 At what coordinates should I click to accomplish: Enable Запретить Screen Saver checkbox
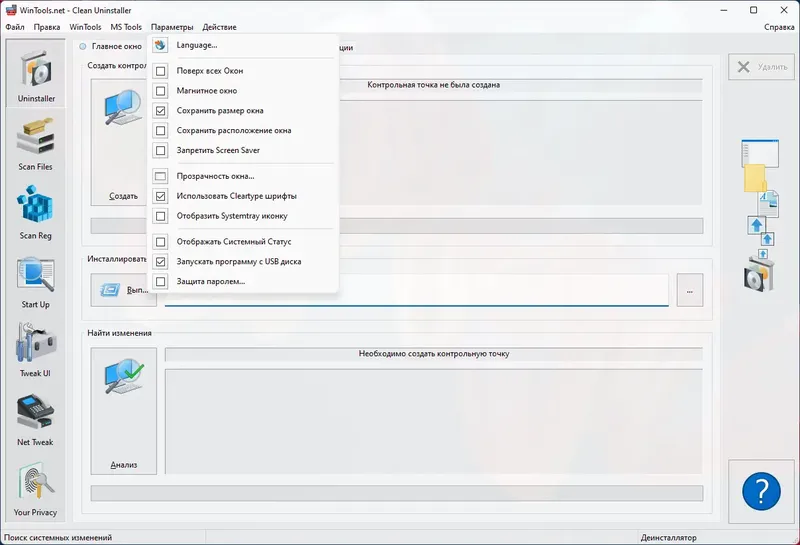pyautogui.click(x=161, y=151)
